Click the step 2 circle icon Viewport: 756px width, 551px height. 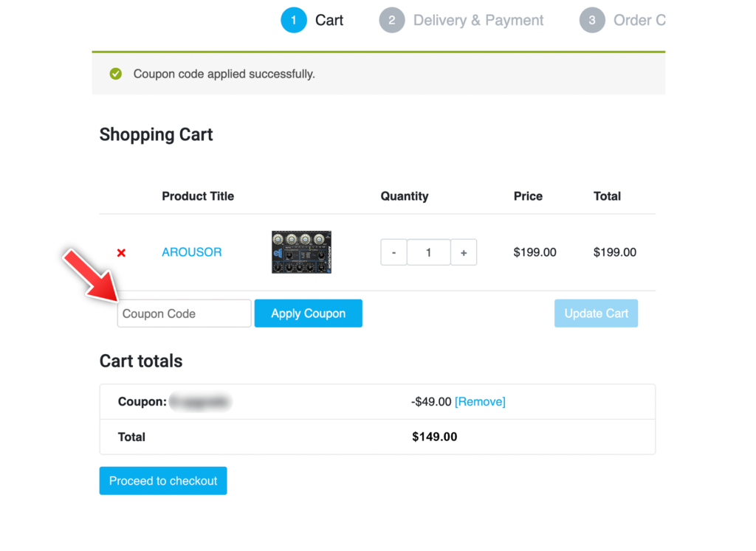point(391,20)
